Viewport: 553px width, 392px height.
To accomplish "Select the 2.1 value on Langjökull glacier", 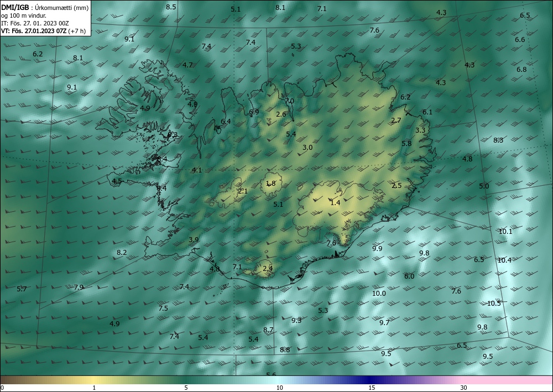I will (243, 191).
